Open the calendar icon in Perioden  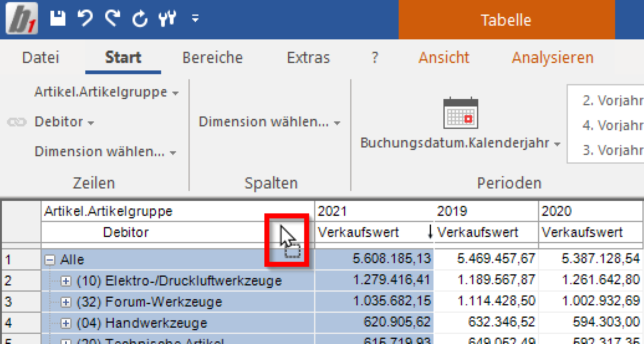(x=461, y=113)
